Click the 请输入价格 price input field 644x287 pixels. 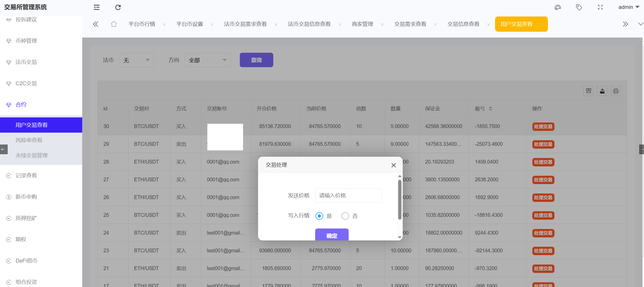[x=348, y=195]
